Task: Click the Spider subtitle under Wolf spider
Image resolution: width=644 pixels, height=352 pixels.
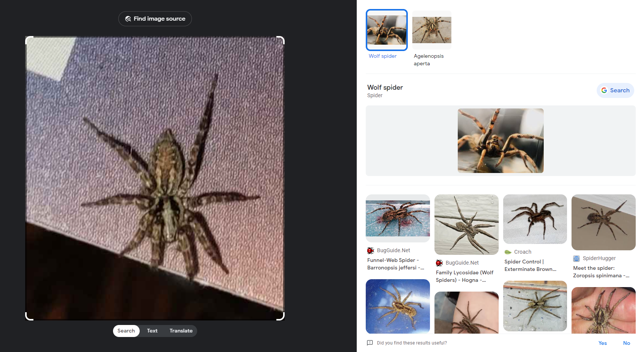Action: (x=375, y=96)
